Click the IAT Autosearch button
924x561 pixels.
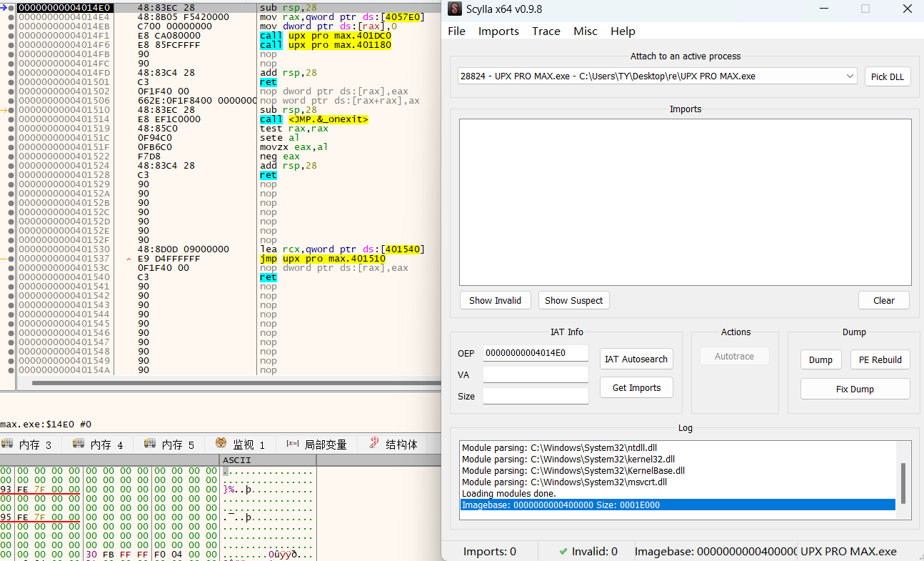click(636, 359)
